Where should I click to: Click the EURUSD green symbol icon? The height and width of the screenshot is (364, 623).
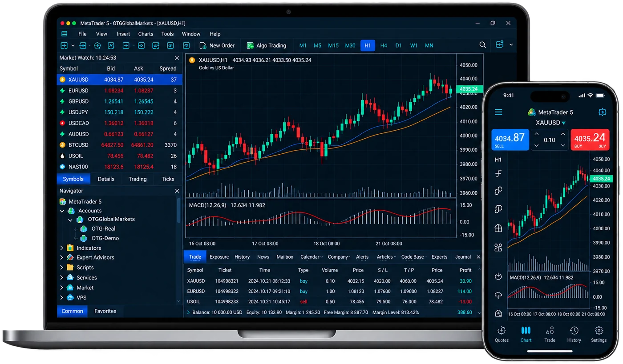62,91
